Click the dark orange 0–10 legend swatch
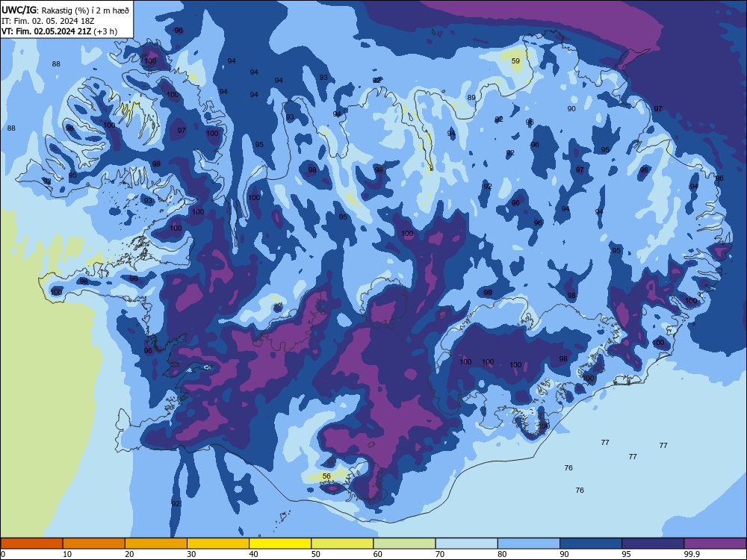 [x=31, y=544]
